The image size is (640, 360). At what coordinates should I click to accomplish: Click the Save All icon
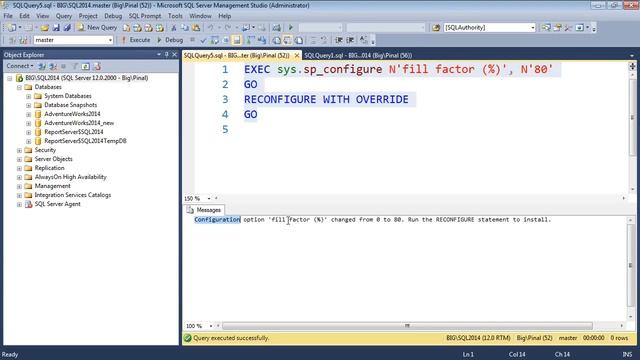(67, 27)
